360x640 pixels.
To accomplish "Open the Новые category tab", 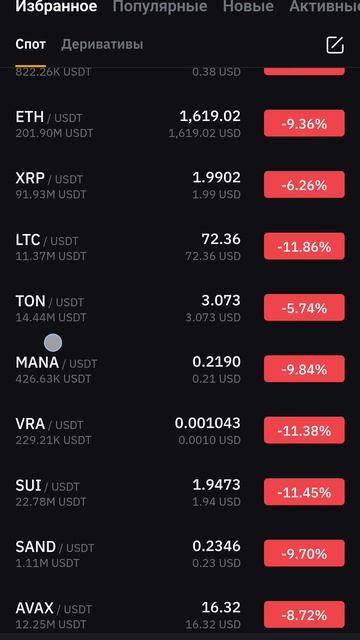I will coord(248,6).
